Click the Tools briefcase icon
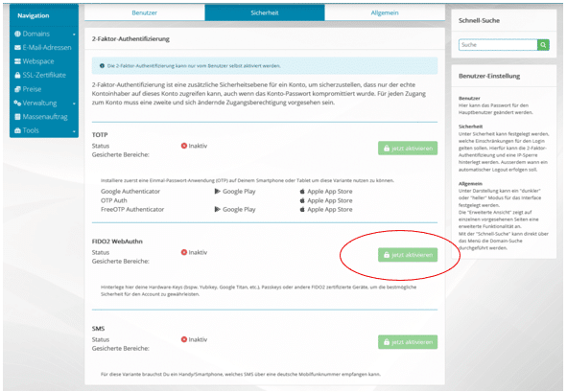The width and height of the screenshot is (567, 392). coord(17,130)
